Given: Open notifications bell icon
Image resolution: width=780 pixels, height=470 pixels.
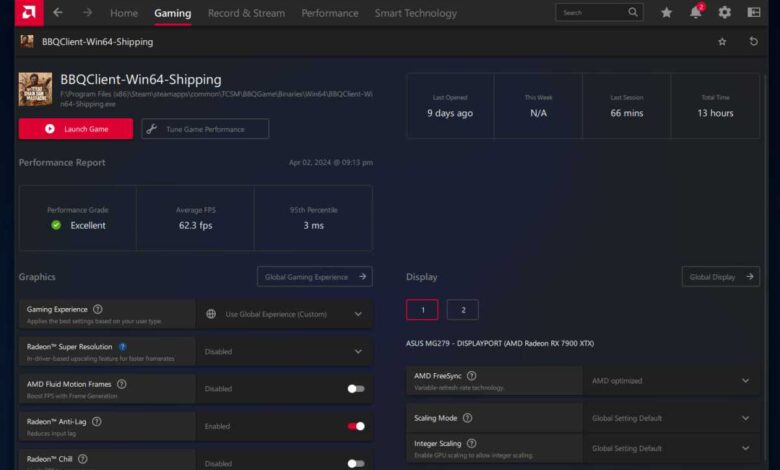Looking at the screenshot, I should click(x=695, y=12).
